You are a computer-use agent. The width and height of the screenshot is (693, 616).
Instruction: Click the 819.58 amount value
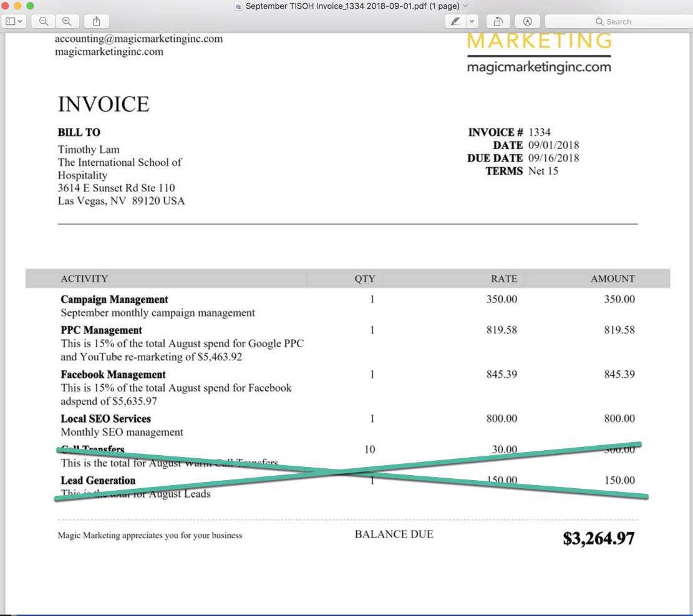pos(619,330)
